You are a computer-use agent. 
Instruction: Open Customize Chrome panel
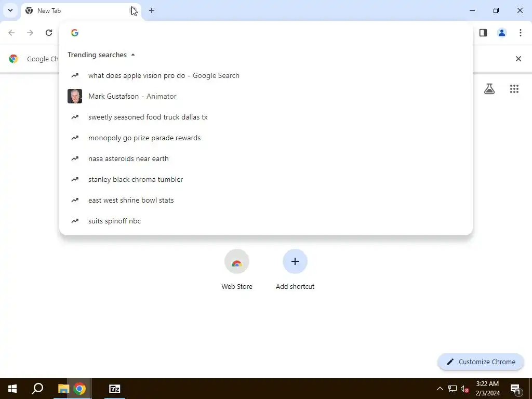[481, 362]
